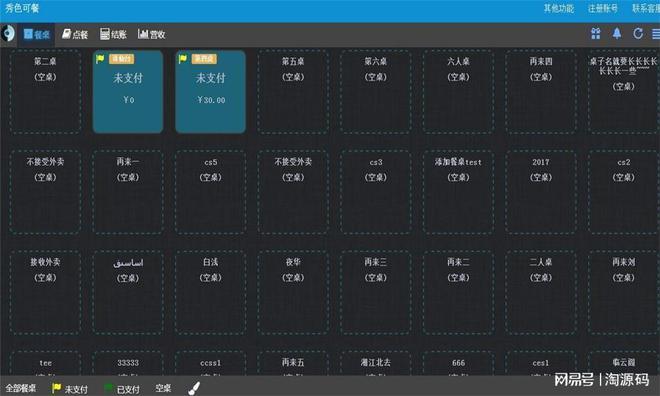Select the empty table 第五桌
Image resolution: width=660 pixels, height=396 pixels.
pos(293,92)
